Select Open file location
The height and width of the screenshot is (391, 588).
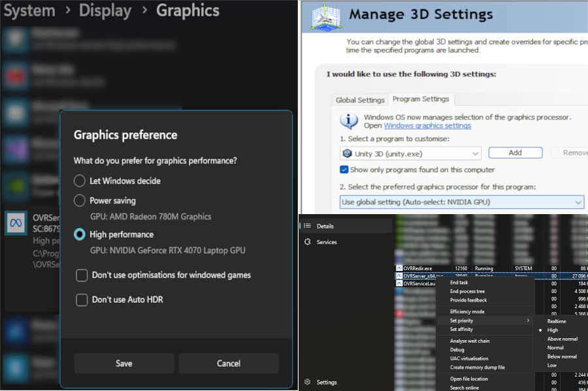tap(468, 379)
